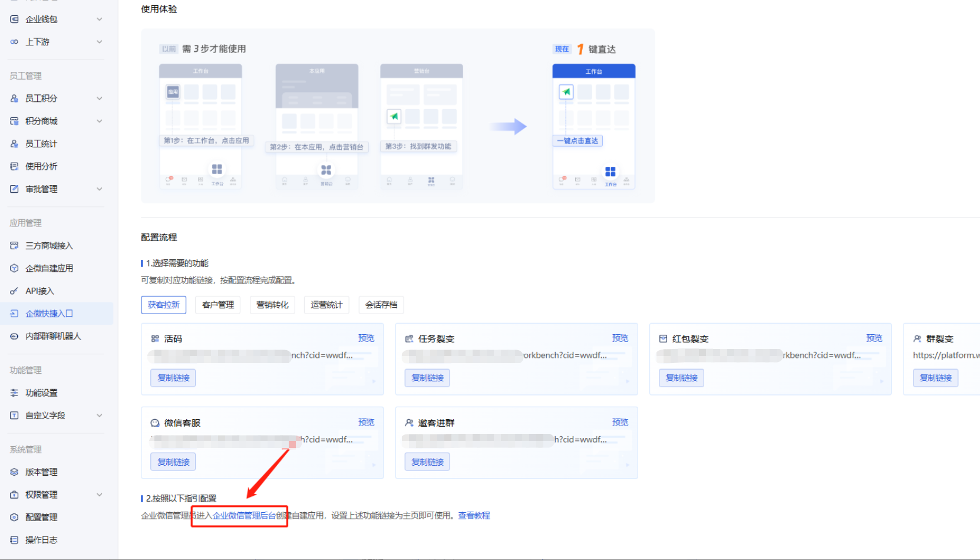Open 企微快捷入口 in the sidebar

pos(57,314)
